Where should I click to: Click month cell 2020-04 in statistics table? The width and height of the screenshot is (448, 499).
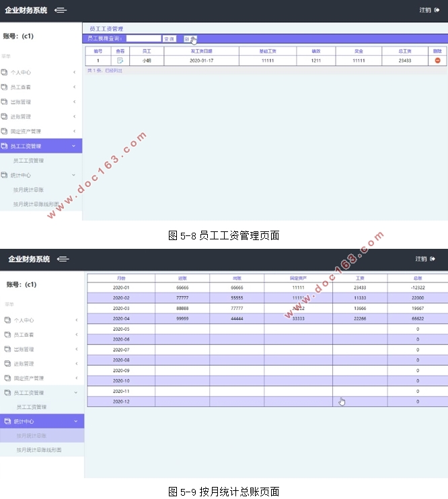(x=121, y=318)
